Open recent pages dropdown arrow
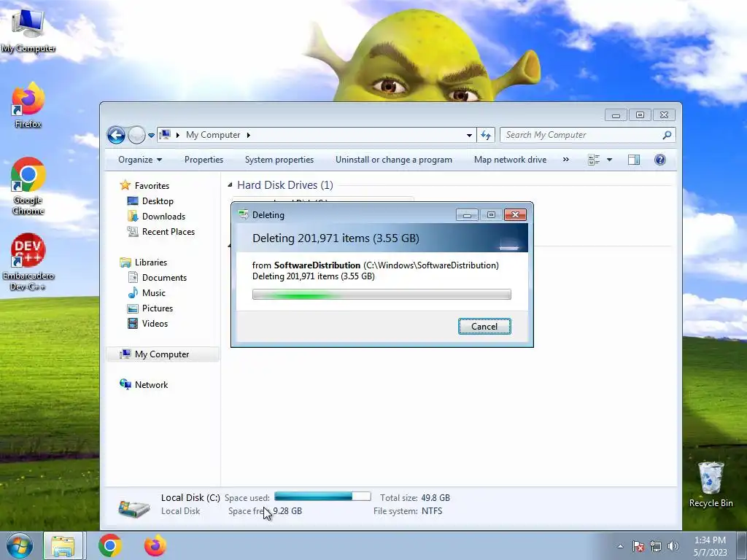The height and width of the screenshot is (560, 747). [151, 135]
